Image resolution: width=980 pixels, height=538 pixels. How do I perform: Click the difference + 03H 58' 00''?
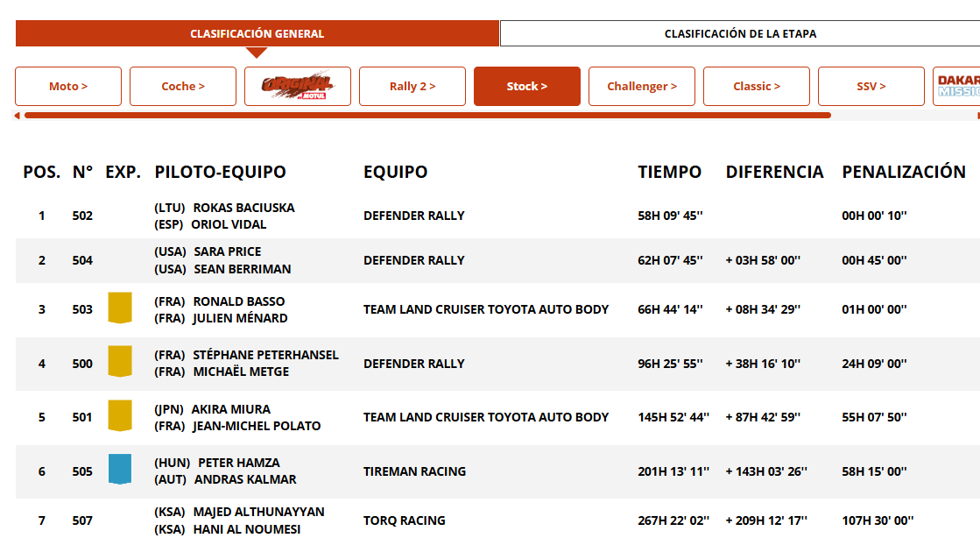click(x=763, y=260)
